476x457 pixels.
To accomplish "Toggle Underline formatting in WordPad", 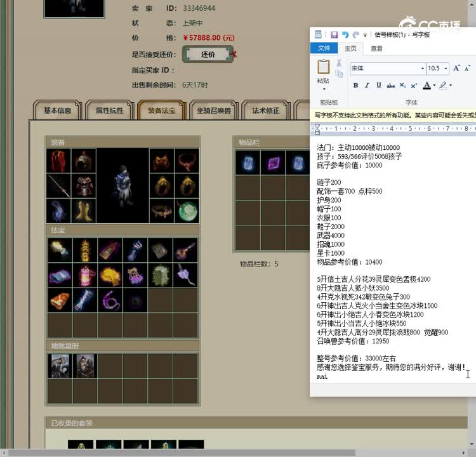I will point(378,86).
